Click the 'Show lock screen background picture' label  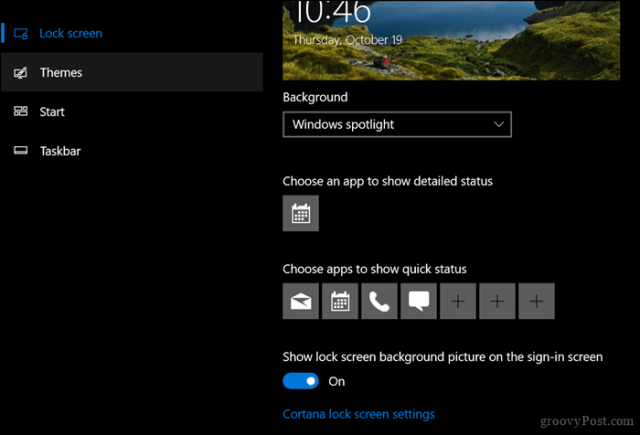(442, 357)
